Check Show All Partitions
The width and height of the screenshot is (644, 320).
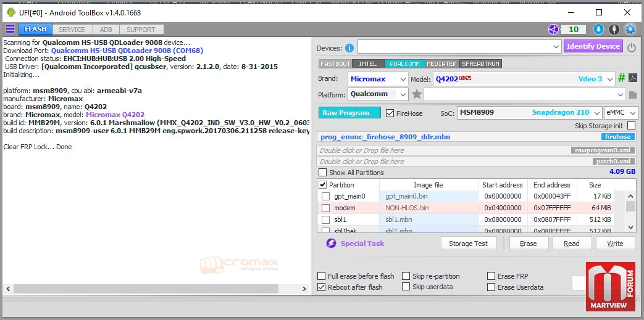click(323, 173)
